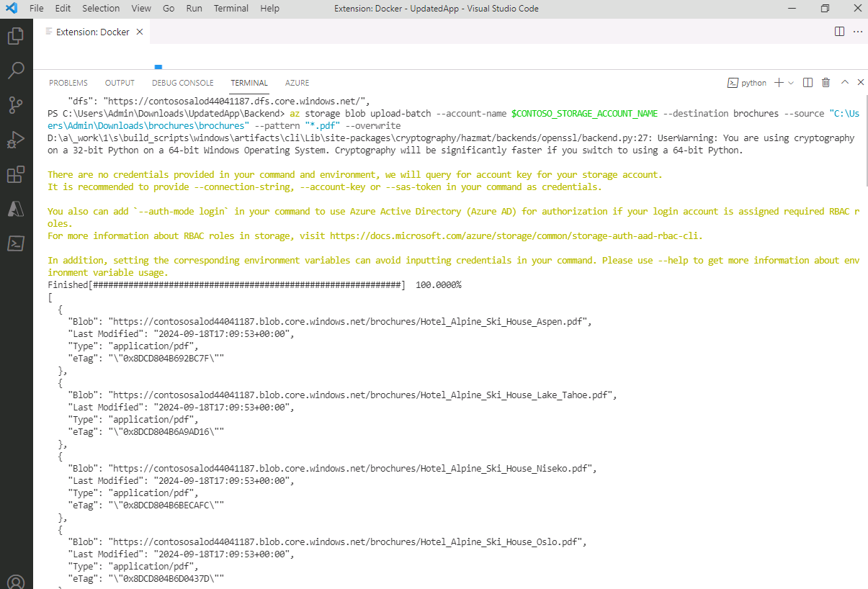The height and width of the screenshot is (589, 868).
Task: Switch to the AZURE panel tab
Action: (297, 83)
